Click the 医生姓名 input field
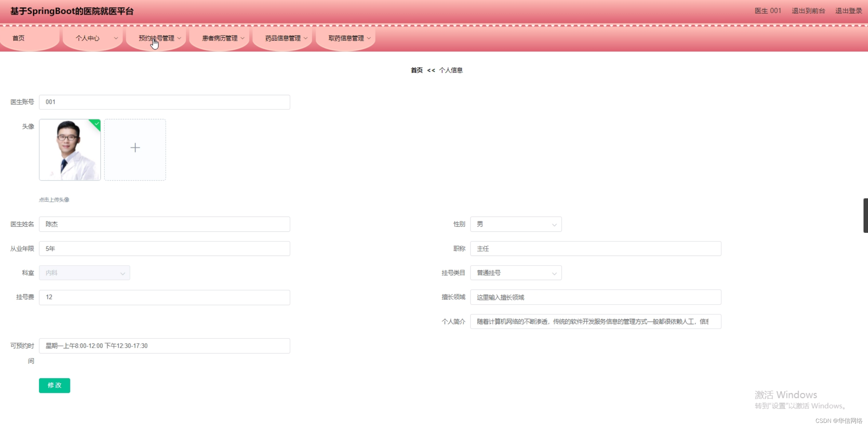This screenshot has height=427, width=868. coord(164,224)
